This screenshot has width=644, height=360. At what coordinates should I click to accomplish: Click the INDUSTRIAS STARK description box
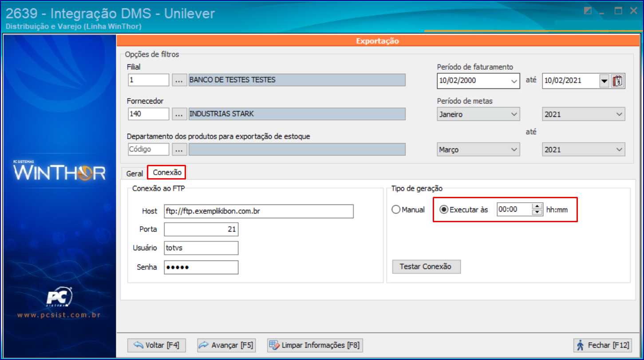coord(297,114)
